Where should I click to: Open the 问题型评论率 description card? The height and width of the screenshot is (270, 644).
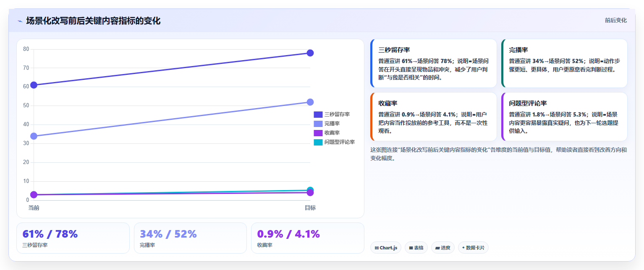click(564, 117)
